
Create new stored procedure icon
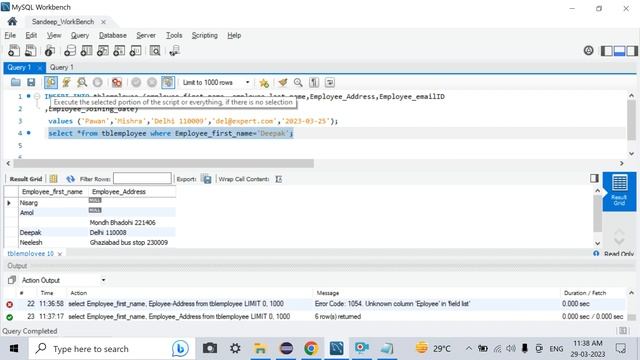[x=119, y=51]
